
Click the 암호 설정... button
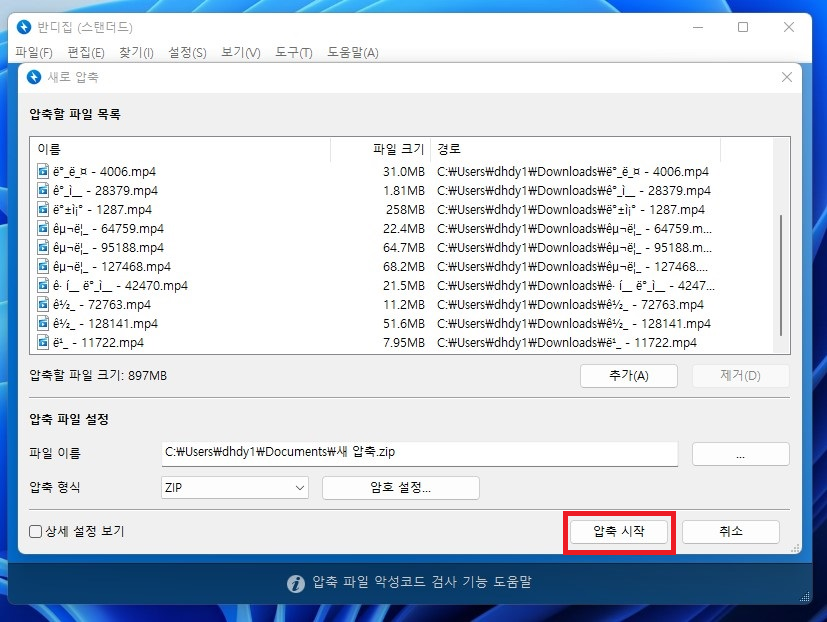pos(401,487)
